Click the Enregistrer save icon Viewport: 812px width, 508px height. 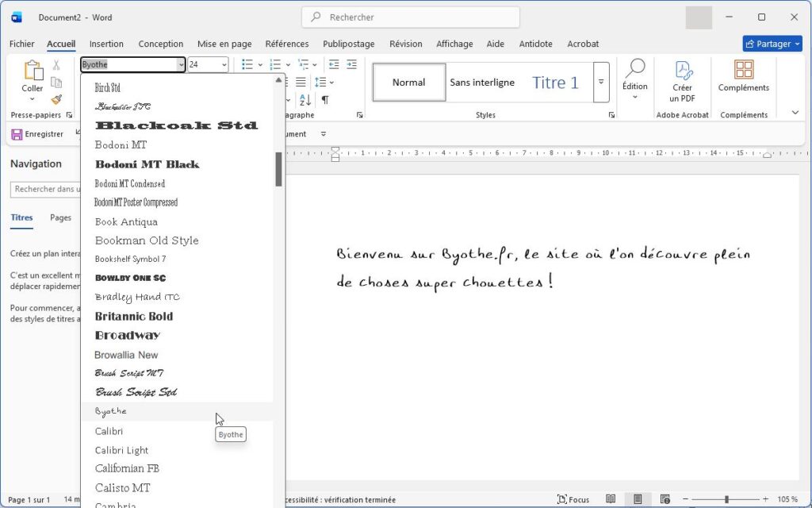[17, 134]
